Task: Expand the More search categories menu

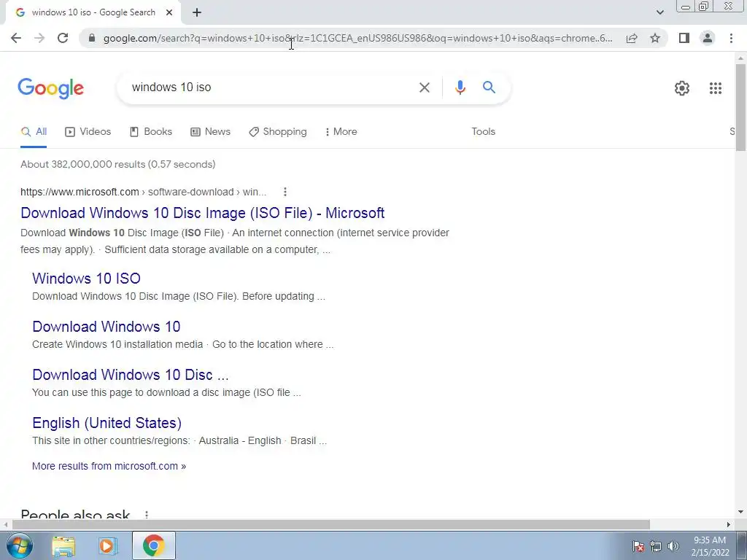Action: (x=341, y=132)
